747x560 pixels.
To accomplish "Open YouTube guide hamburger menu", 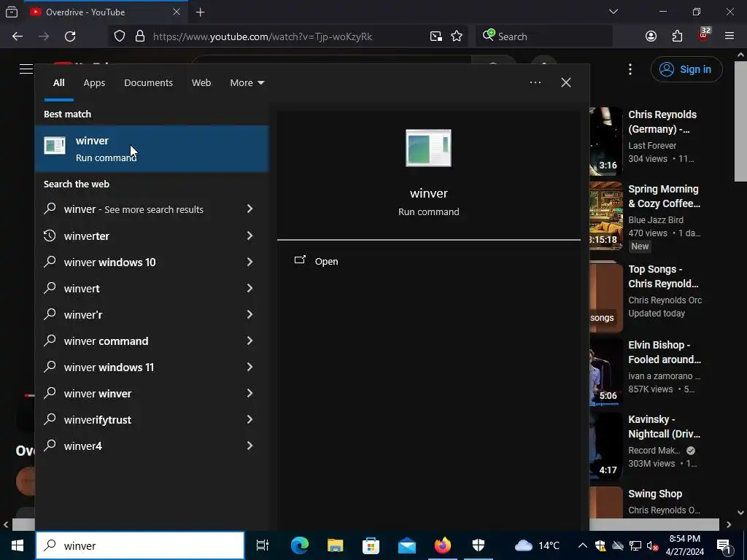I will click(x=26, y=69).
